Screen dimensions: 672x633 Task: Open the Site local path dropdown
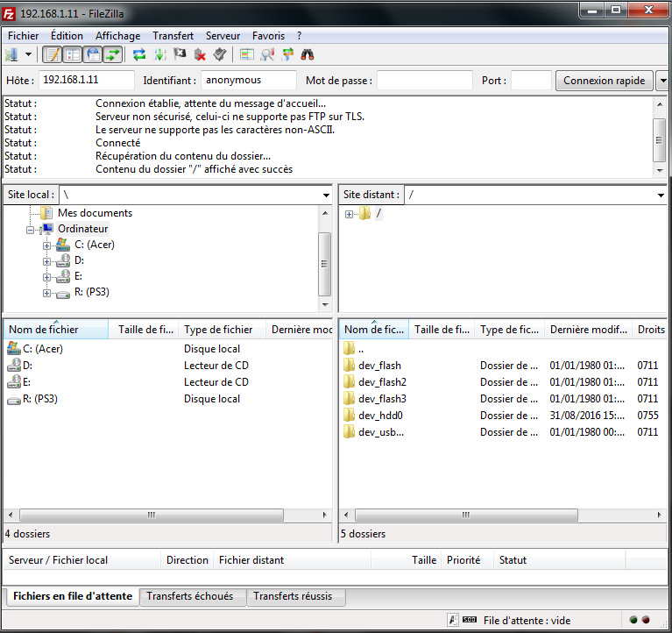point(326,196)
